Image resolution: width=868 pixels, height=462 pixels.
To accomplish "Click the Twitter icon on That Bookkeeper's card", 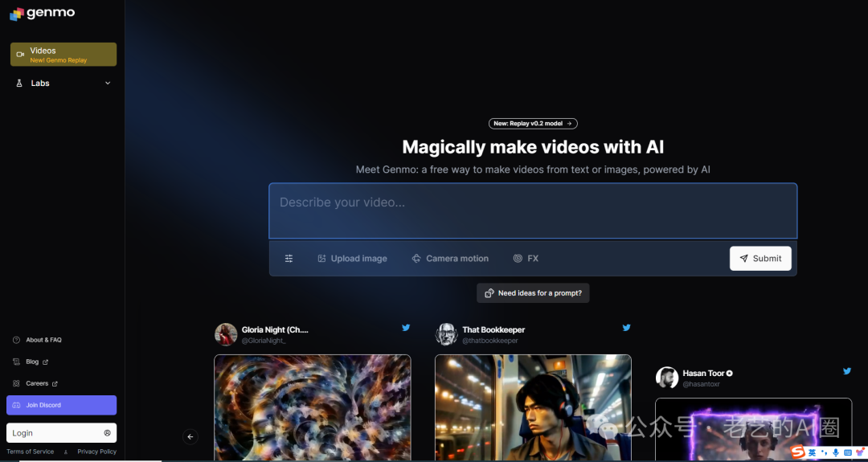I will point(627,328).
